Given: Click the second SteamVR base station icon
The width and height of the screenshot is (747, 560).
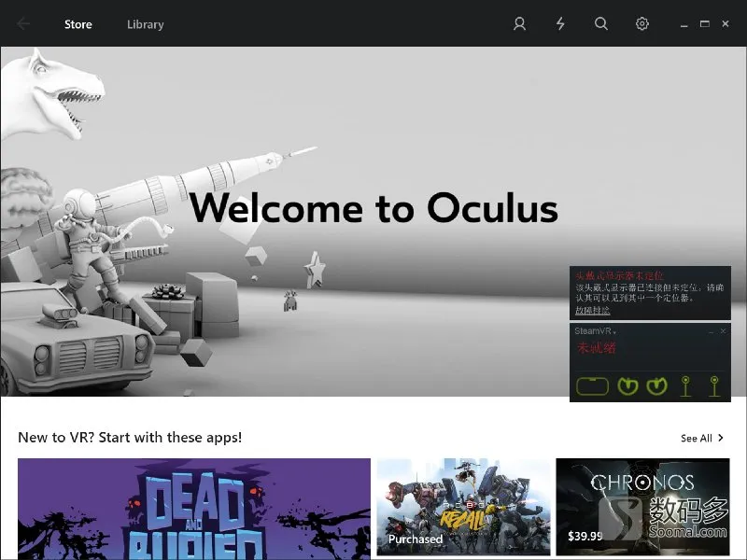Looking at the screenshot, I should (x=714, y=386).
